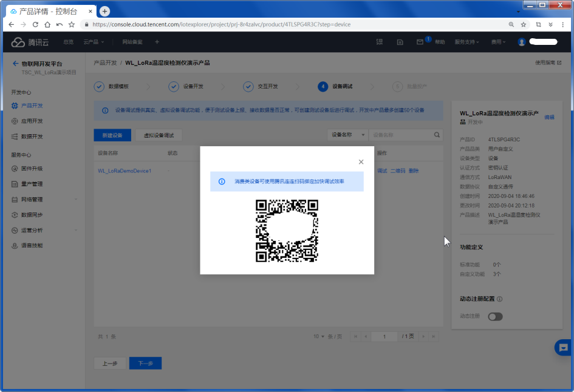Click 产品开发 breadcrumb link

105,63
